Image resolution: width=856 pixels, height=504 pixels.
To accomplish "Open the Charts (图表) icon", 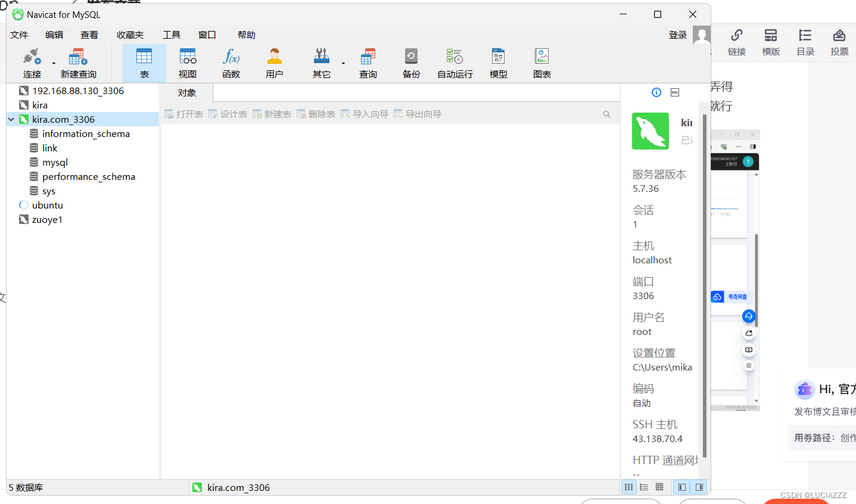I will point(542,63).
